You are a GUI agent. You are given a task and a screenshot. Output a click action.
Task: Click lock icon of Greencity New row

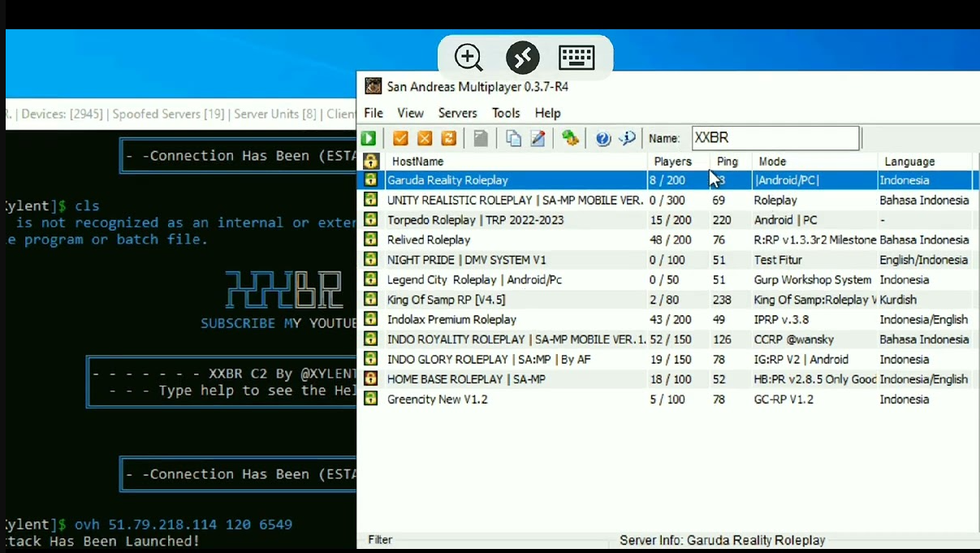click(371, 399)
